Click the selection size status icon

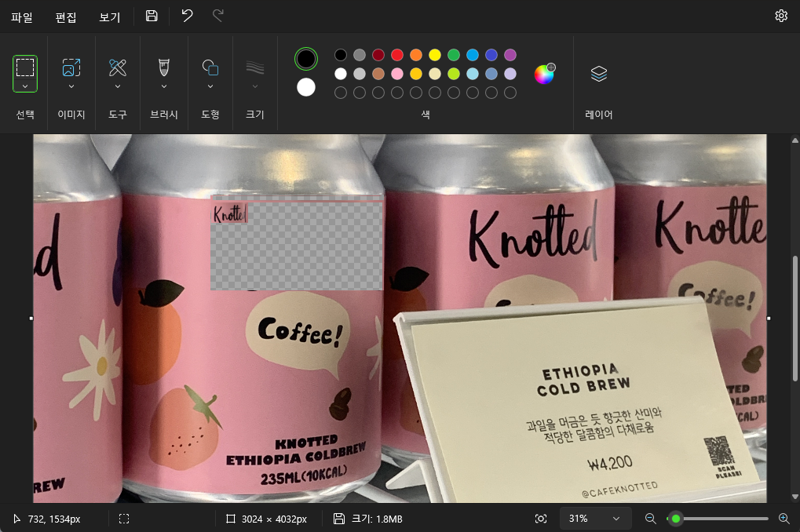(x=124, y=519)
